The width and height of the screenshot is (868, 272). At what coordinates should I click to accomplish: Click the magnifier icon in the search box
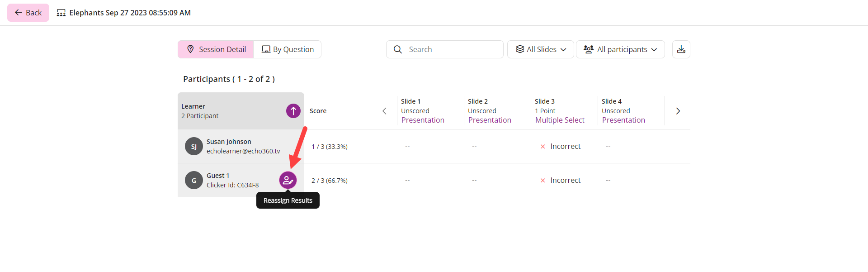point(398,49)
